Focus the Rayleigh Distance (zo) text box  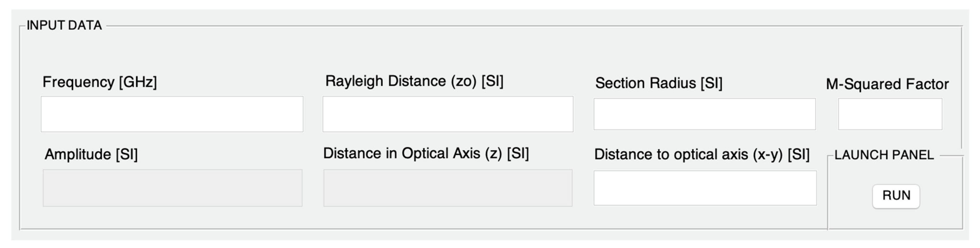click(448, 114)
